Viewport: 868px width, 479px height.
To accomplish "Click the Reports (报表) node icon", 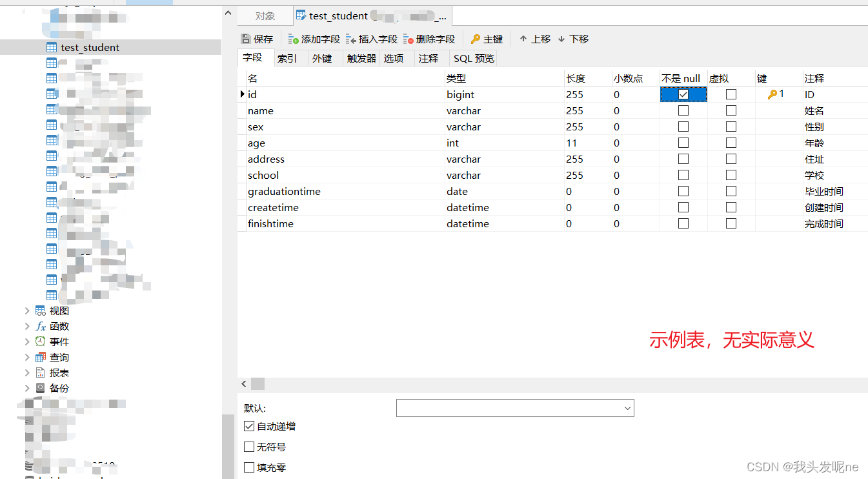I will coord(41,372).
